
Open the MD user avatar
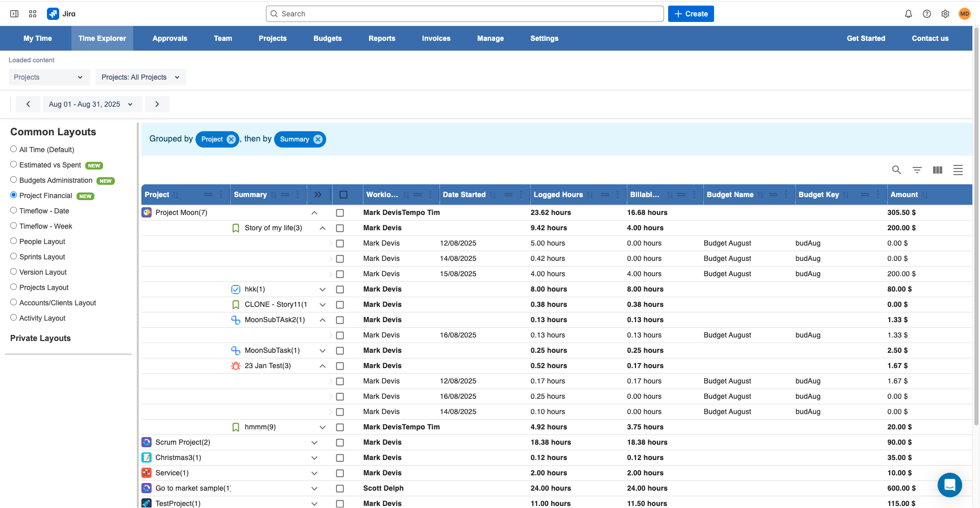pos(964,14)
